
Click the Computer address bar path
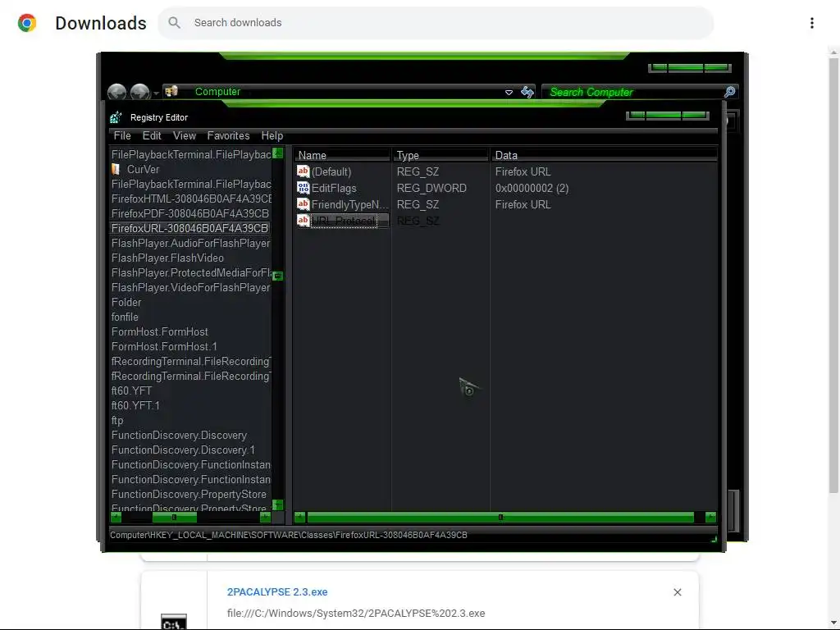click(217, 92)
